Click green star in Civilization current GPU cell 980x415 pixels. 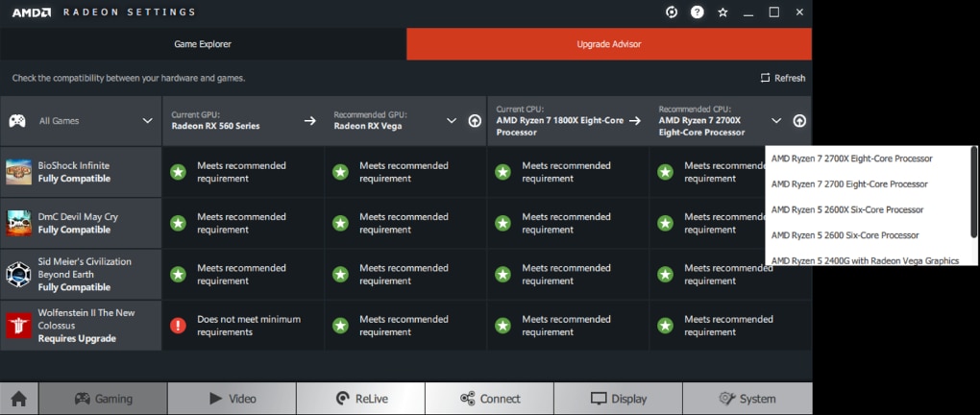pos(178,275)
